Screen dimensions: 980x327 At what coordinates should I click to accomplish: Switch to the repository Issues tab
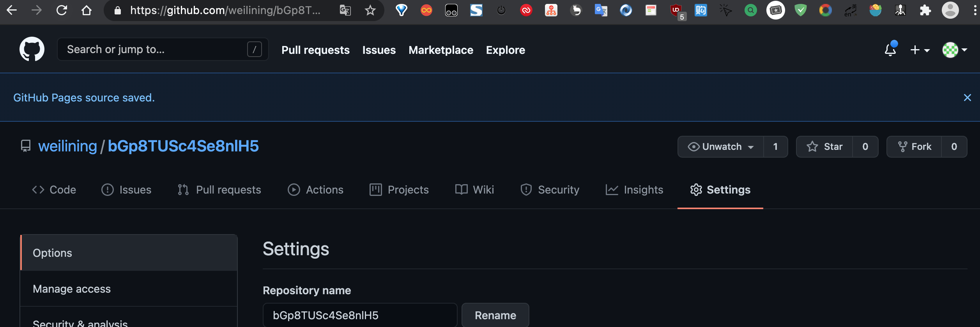[126, 190]
